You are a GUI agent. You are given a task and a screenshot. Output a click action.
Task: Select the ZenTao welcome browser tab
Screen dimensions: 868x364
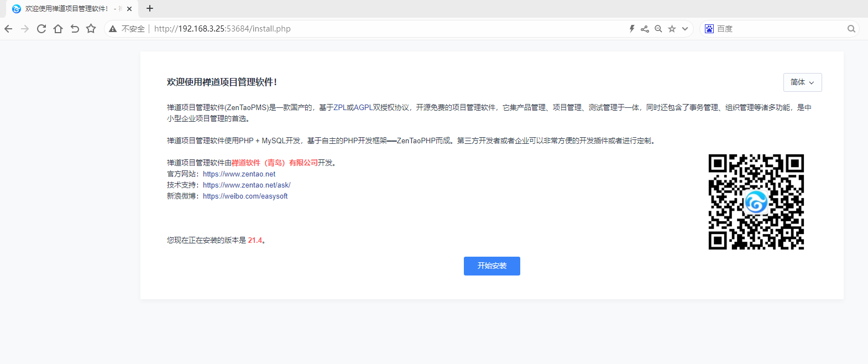point(72,9)
